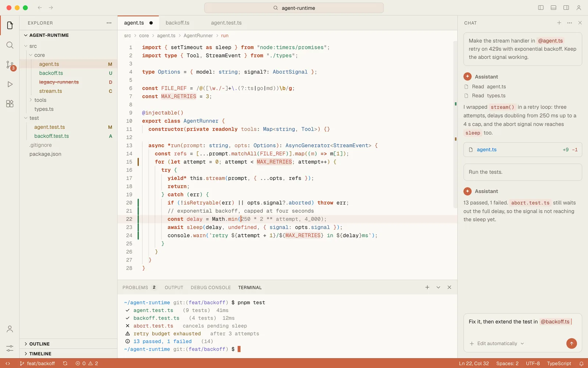The height and width of the screenshot is (368, 588).
Task: Switch to the agent.test.ts editor tab
Action: pos(226,23)
